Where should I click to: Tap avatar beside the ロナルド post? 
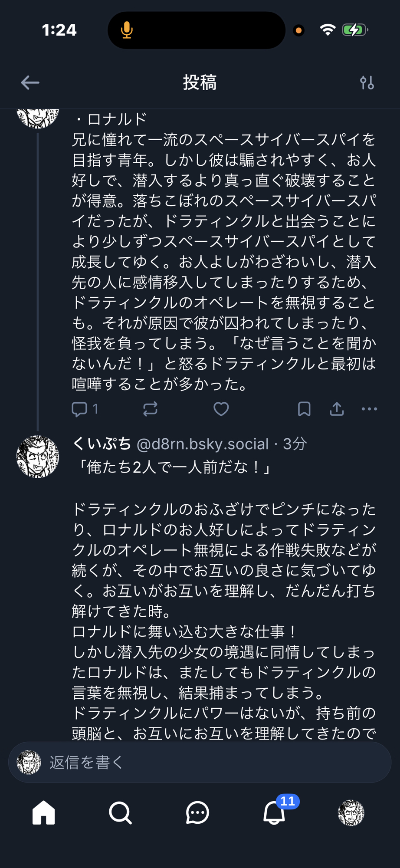click(x=38, y=117)
